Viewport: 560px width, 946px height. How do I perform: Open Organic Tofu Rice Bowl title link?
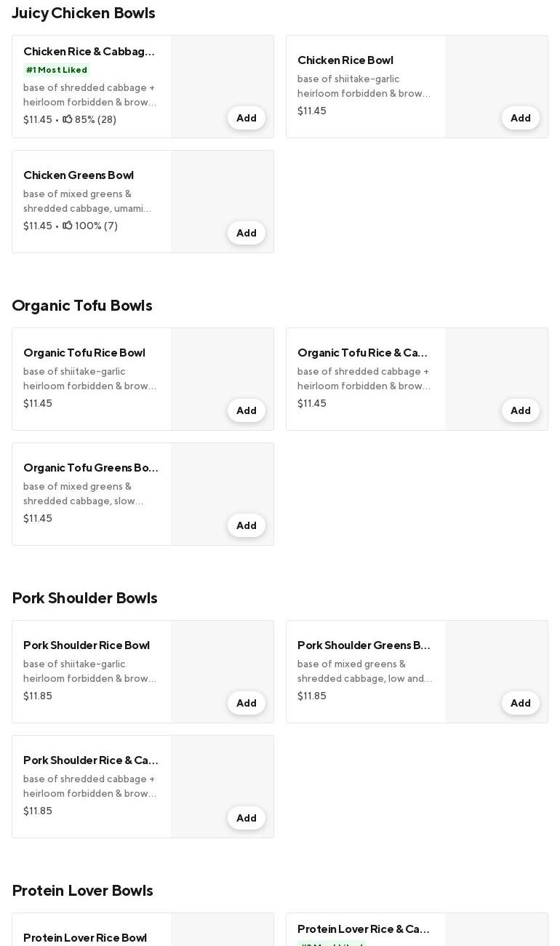(84, 353)
